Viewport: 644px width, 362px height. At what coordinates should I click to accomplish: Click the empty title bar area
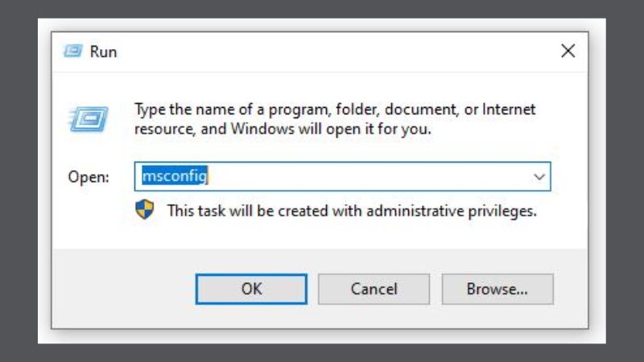coord(322,51)
